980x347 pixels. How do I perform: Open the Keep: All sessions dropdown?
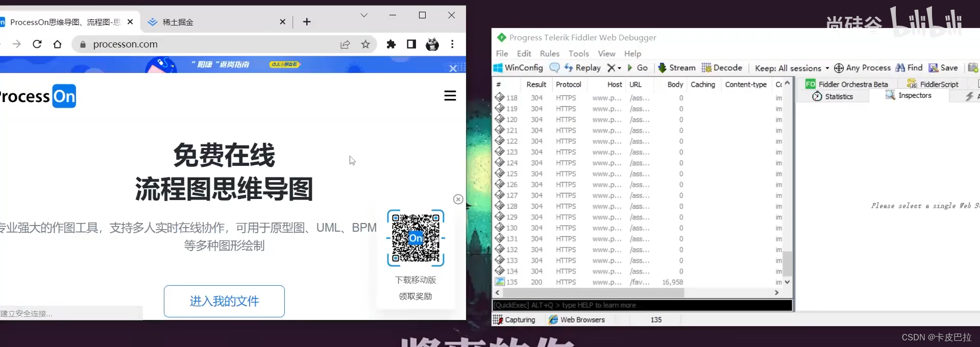(792, 68)
